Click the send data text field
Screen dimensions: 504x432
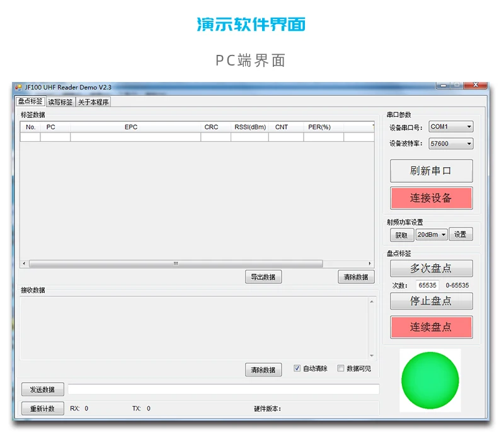(x=224, y=389)
